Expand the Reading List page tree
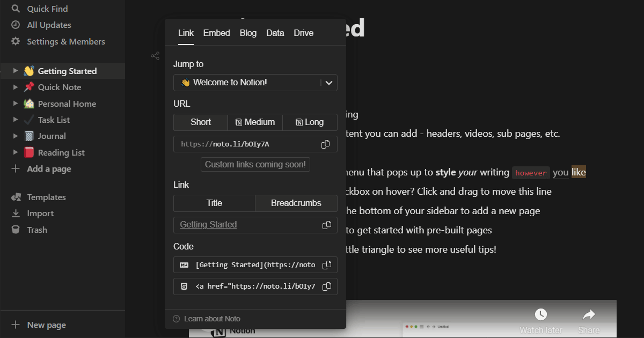This screenshot has width=644, height=338. [x=16, y=152]
